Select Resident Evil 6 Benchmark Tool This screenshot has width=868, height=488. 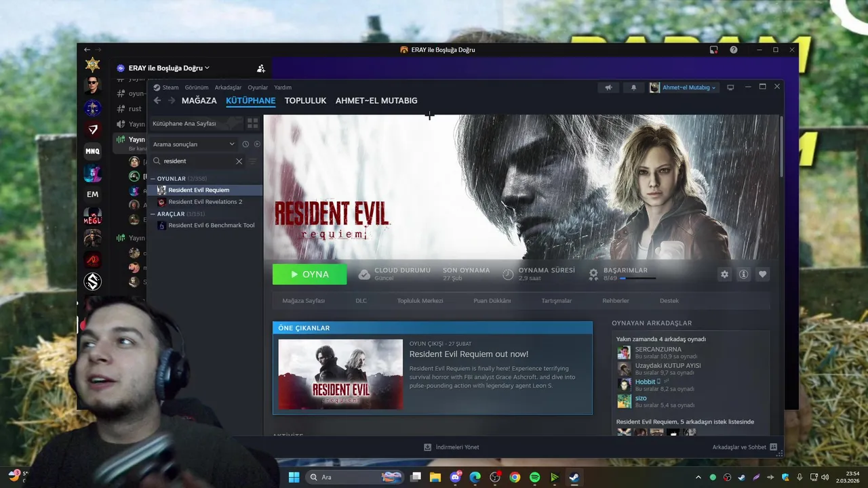click(205, 226)
